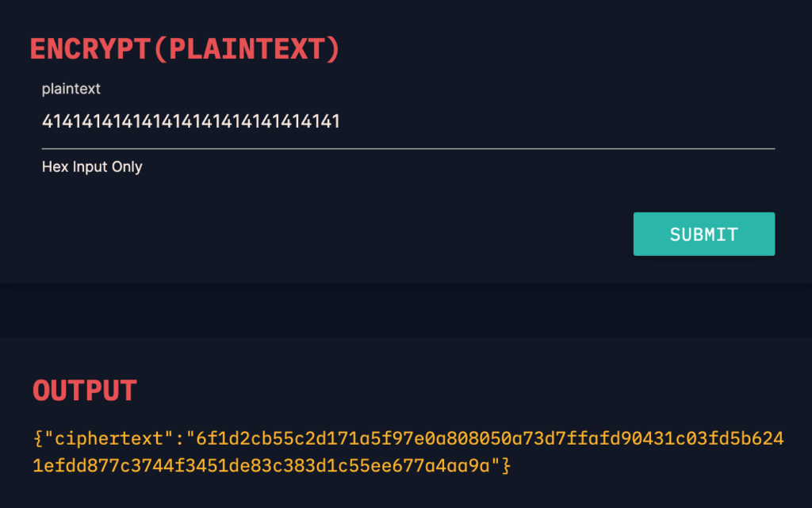Click (PLAINTEXT) in the red heading
Screen dimensions: 812x508
pyautogui.click(x=247, y=49)
